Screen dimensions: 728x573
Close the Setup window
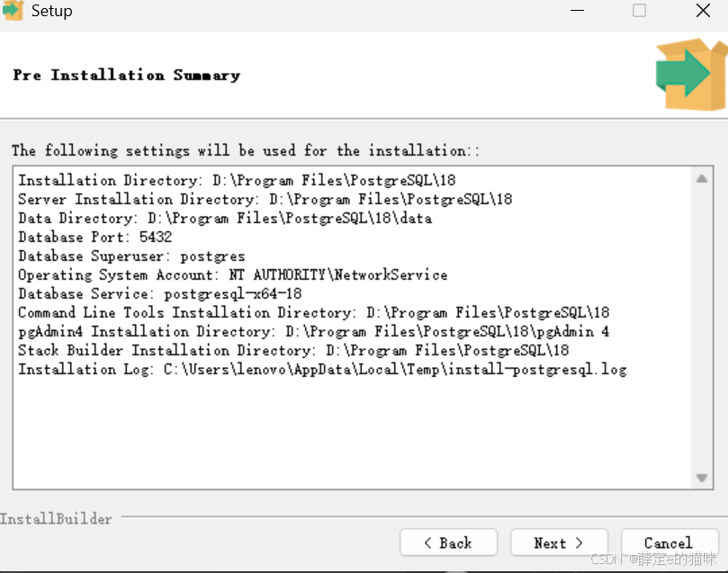pyautogui.click(x=703, y=10)
